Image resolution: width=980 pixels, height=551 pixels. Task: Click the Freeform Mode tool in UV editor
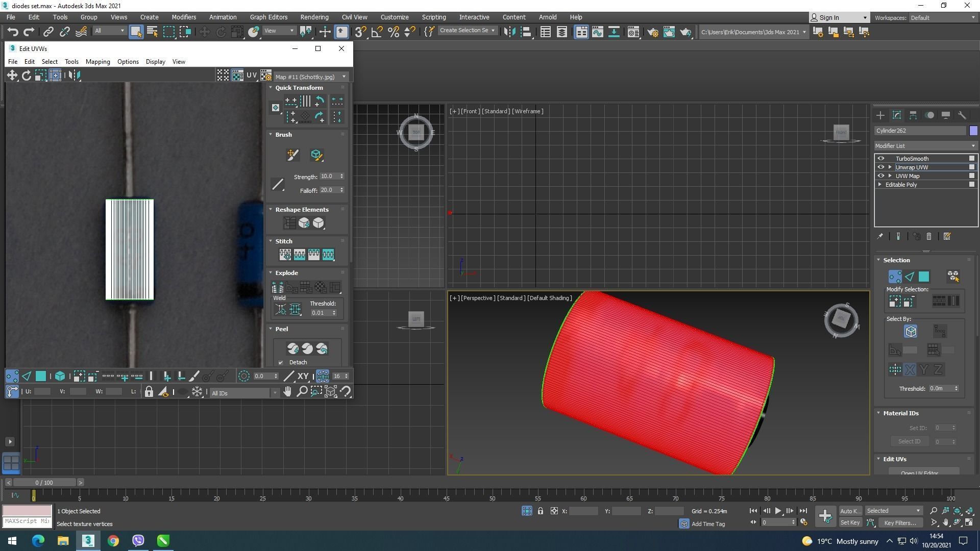[56, 76]
